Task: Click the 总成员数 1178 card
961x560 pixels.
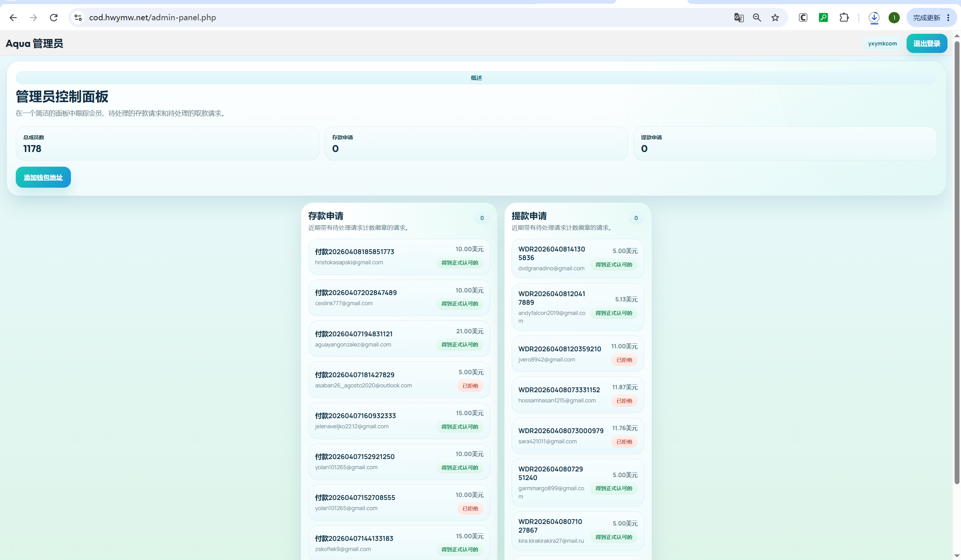Action: coord(167,144)
